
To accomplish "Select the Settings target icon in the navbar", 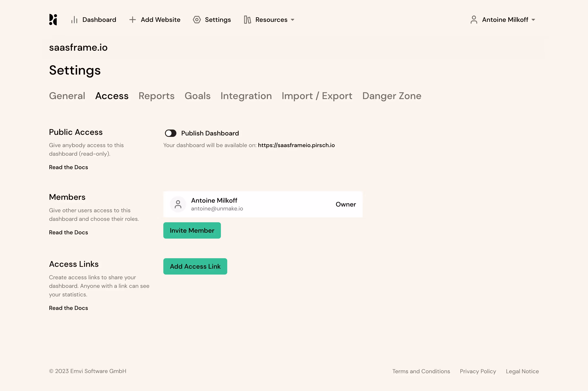I will tap(197, 20).
